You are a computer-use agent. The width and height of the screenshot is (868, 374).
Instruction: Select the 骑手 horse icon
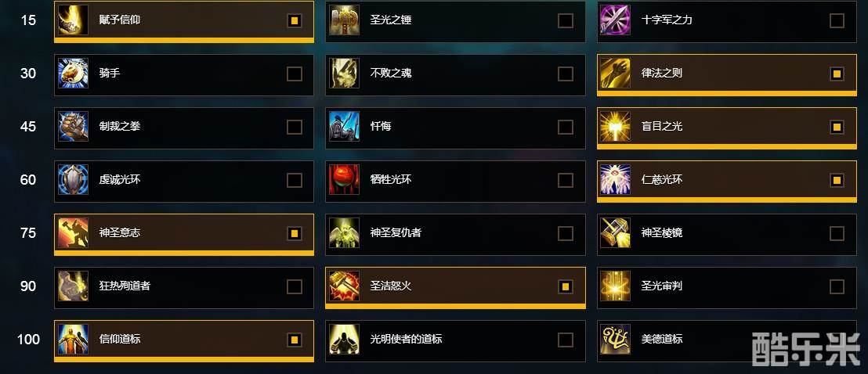(73, 73)
